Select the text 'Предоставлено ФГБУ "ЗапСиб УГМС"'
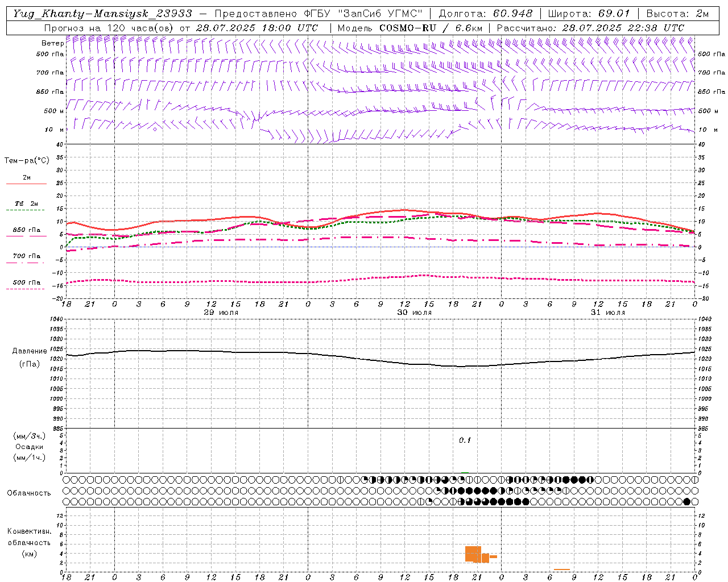 click(x=318, y=14)
